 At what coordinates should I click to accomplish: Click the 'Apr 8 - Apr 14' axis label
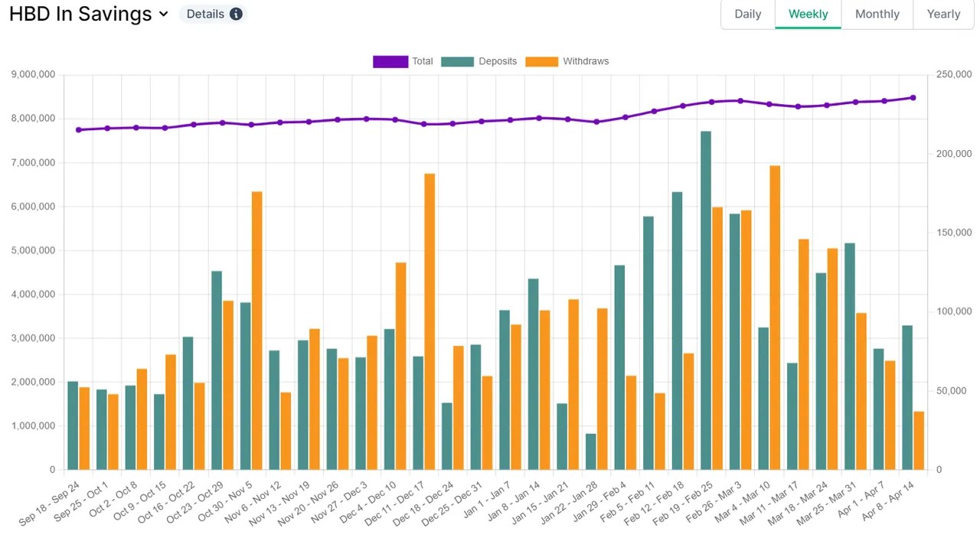coord(889,502)
